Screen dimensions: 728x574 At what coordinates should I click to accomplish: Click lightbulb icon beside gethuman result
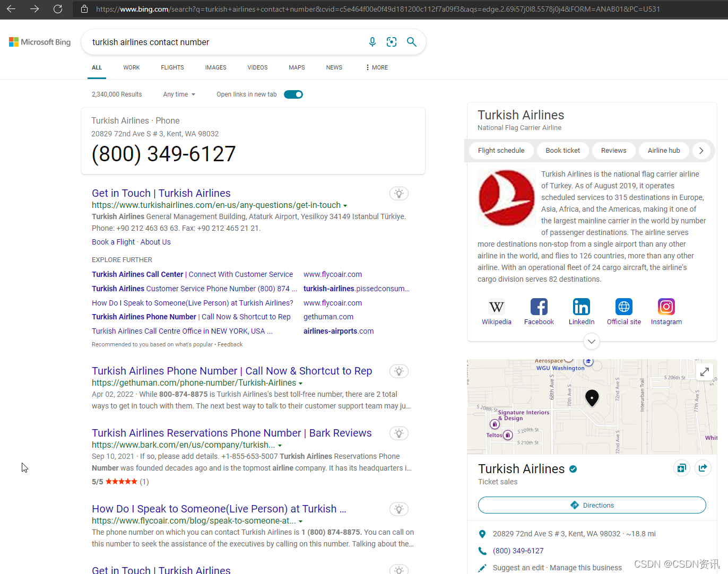click(399, 371)
